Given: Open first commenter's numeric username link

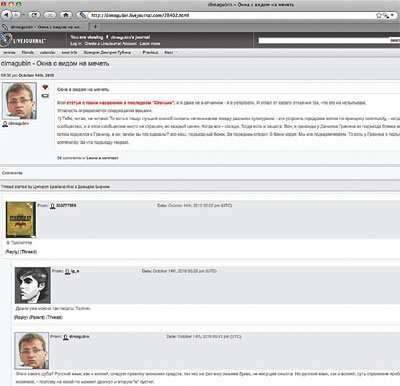Looking at the screenshot, I should pyautogui.click(x=66, y=206).
